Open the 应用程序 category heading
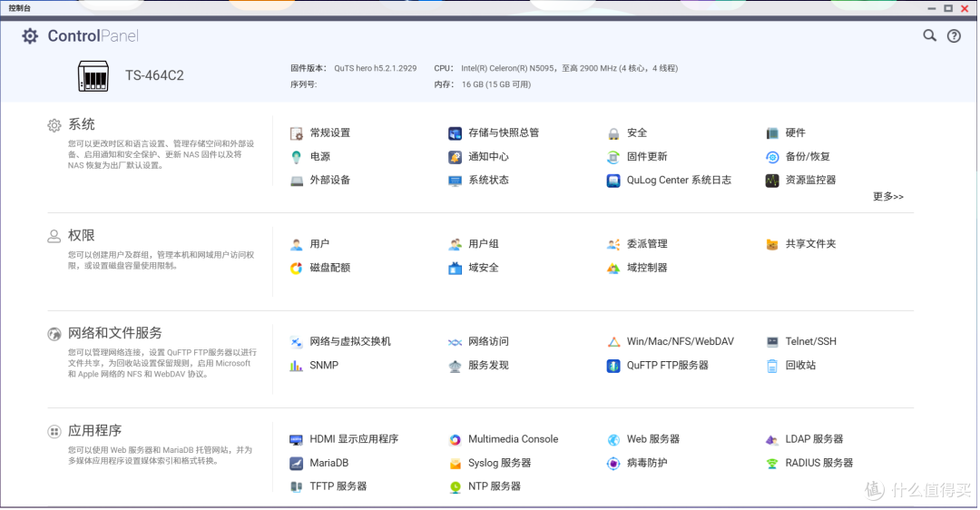The width and height of the screenshot is (980, 510). coord(95,431)
